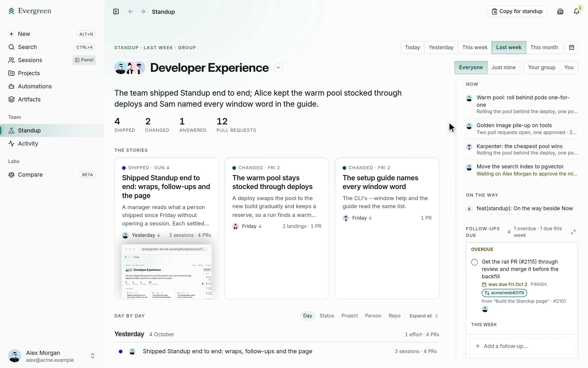
Task: Toggle the sidebar collapse icon
Action: pos(116,11)
